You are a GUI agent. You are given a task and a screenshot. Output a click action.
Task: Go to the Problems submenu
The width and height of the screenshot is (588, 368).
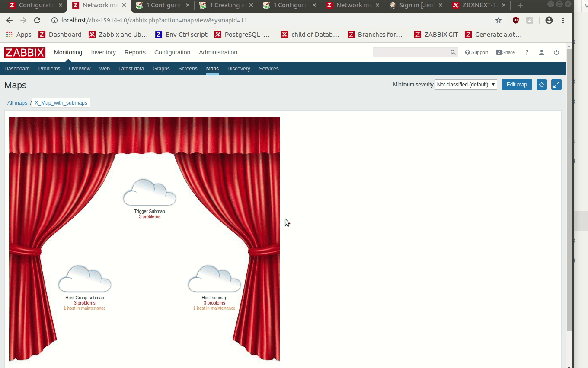[49, 69]
